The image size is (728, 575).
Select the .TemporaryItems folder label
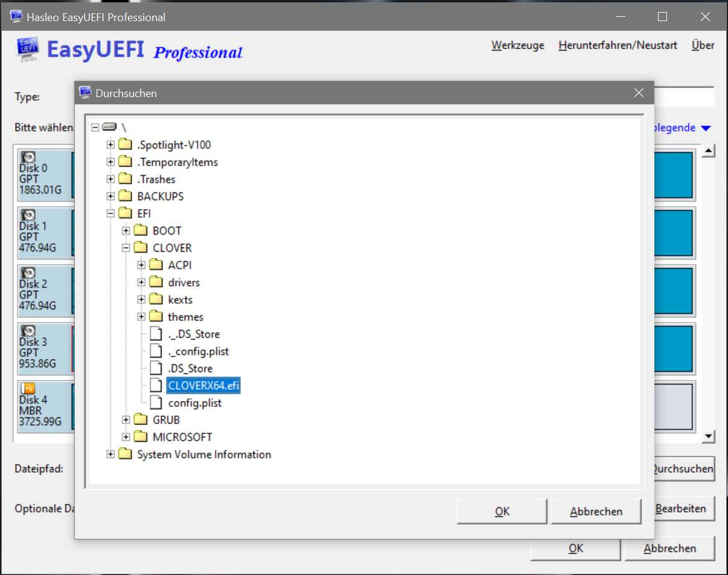click(x=177, y=162)
